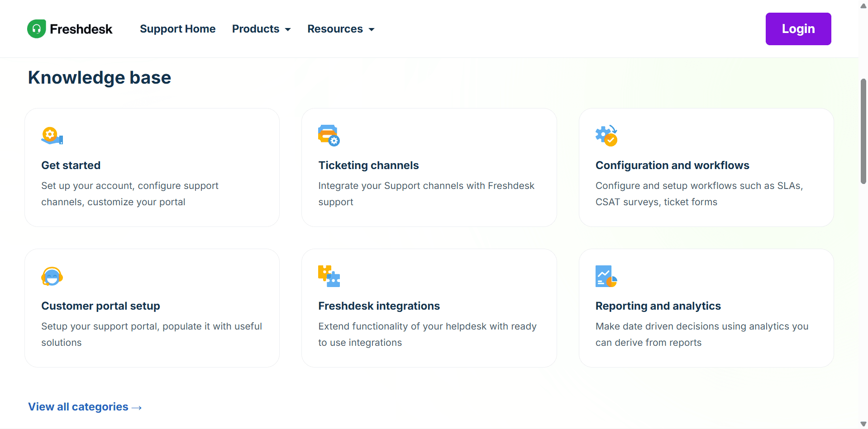This screenshot has width=868, height=429.
Task: Expand the Products dropdown arrow
Action: [x=288, y=29]
